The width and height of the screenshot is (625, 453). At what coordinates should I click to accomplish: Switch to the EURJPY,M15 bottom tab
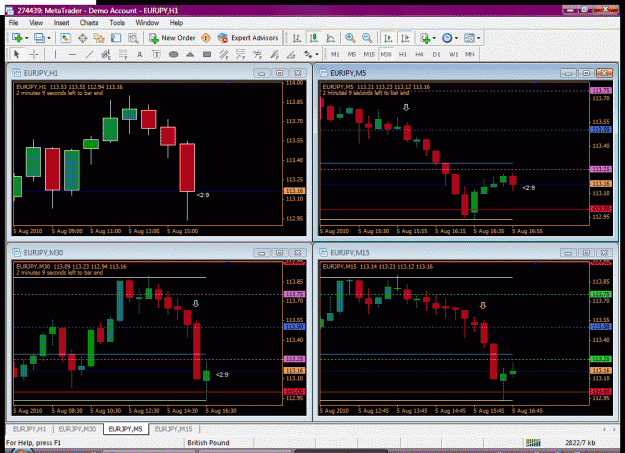pos(173,429)
